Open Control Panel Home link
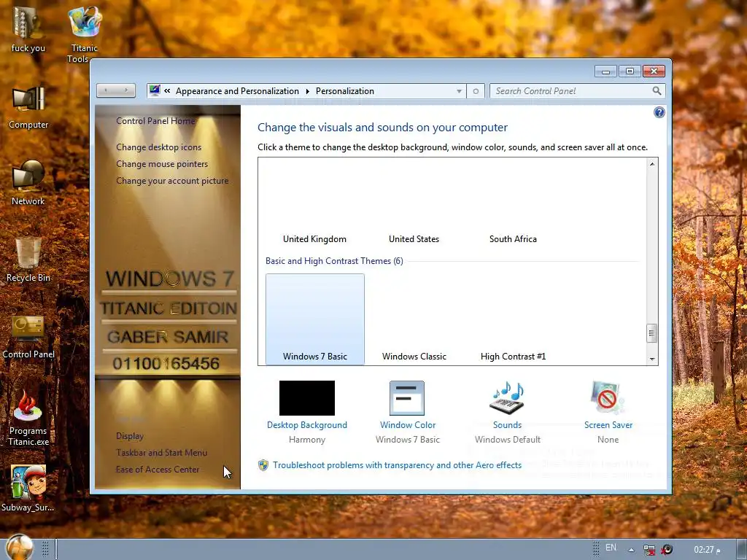 [156, 121]
